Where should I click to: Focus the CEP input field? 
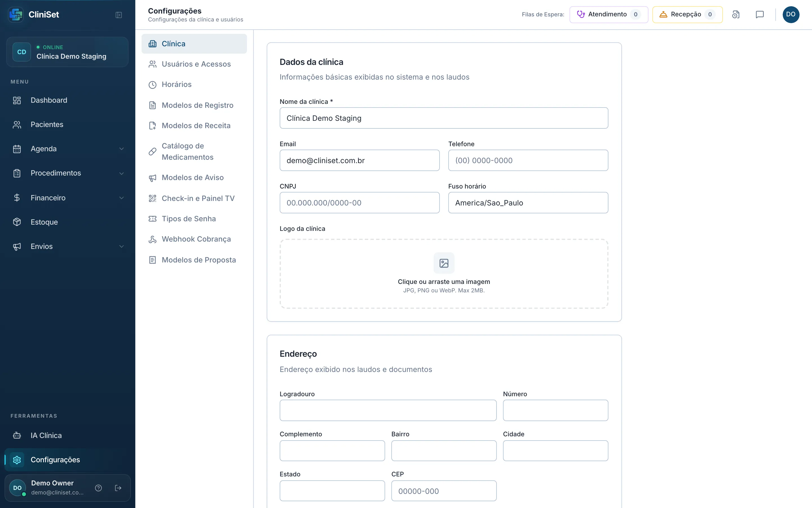click(443, 491)
